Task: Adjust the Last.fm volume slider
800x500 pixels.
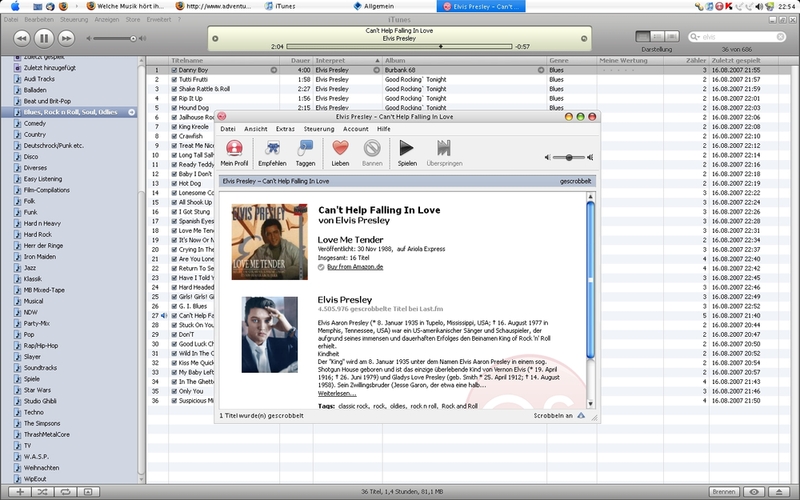Action: (x=569, y=157)
